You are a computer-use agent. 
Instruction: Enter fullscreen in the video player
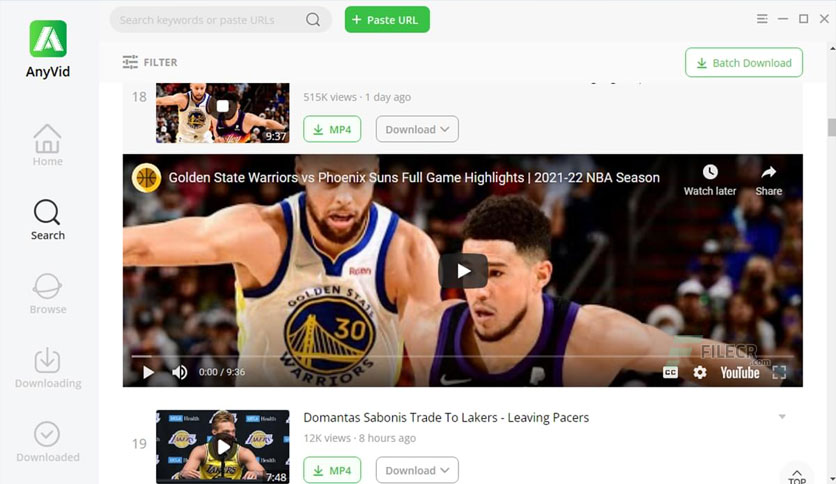coord(779,372)
